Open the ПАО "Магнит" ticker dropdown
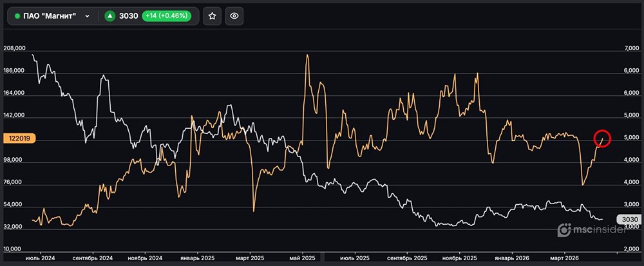 [52, 16]
